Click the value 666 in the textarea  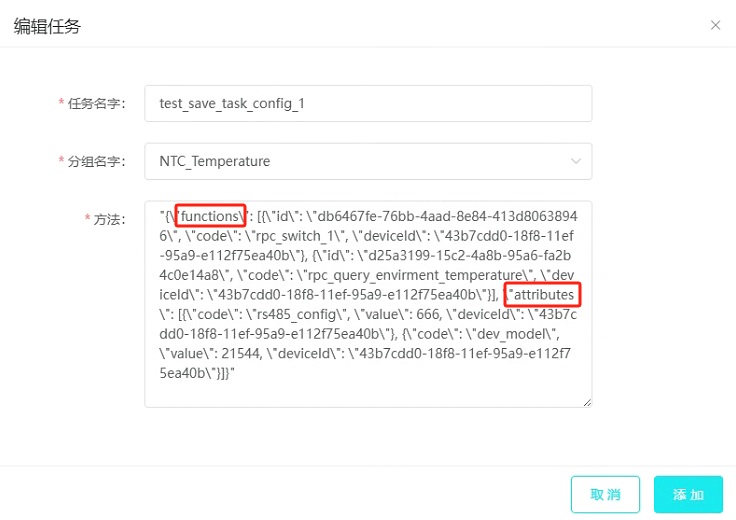click(x=428, y=314)
